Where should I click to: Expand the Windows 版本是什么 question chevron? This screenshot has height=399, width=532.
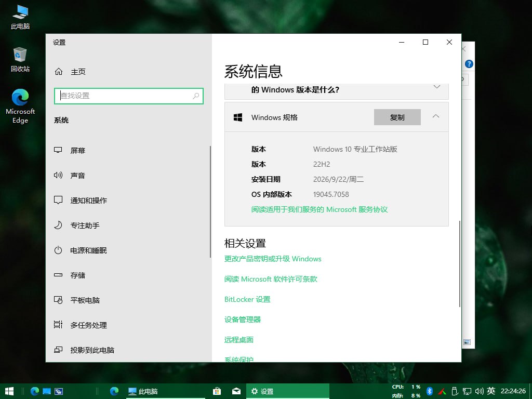click(x=437, y=87)
